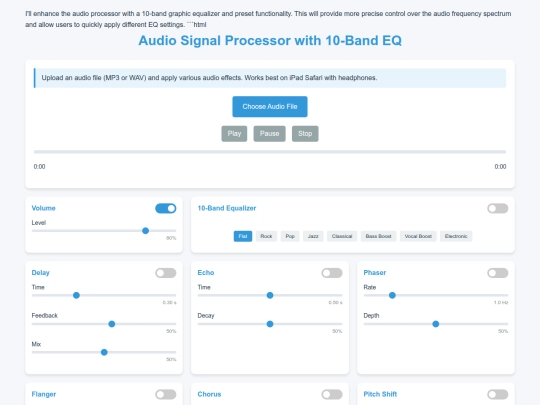The height and width of the screenshot is (405, 540).
Task: Click the Feedback label in Delay
Action: pyautogui.click(x=44, y=315)
